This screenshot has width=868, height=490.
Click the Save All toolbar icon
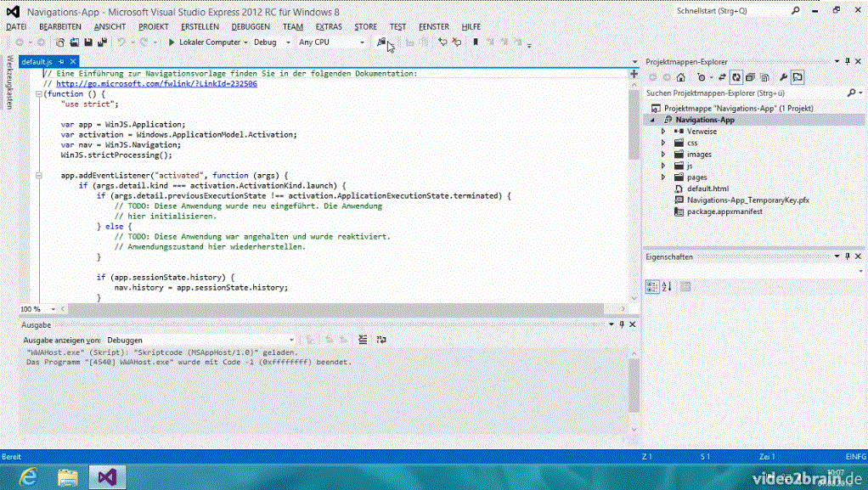102,42
